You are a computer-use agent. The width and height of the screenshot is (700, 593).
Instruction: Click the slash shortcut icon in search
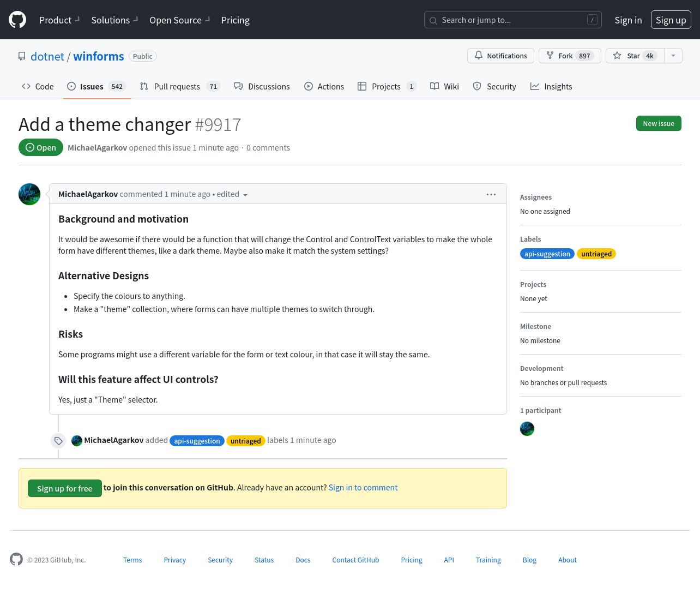[592, 20]
